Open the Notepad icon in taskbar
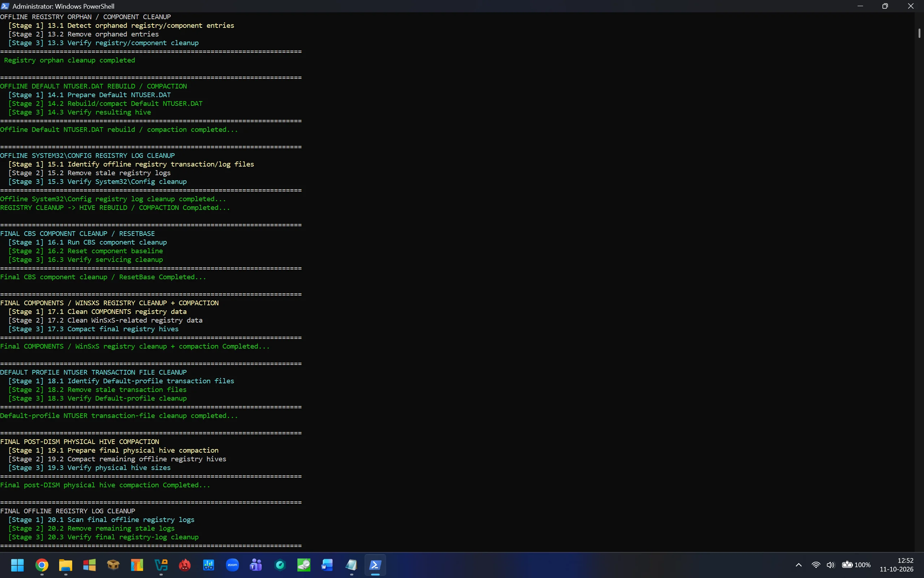 coord(352,565)
